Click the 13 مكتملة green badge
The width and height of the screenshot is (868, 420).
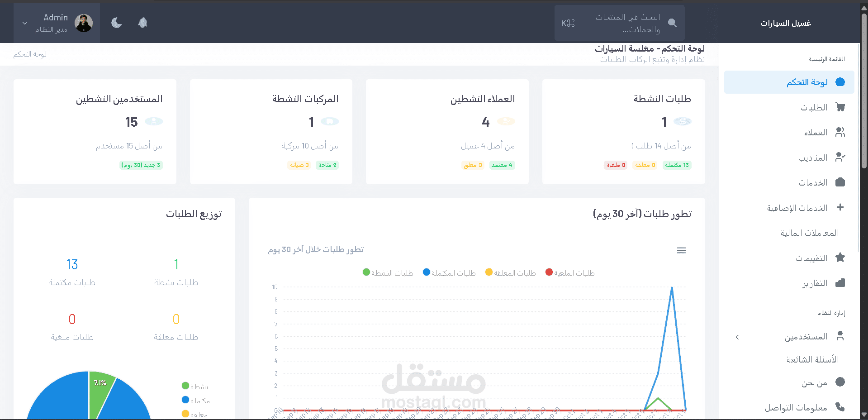pos(677,165)
